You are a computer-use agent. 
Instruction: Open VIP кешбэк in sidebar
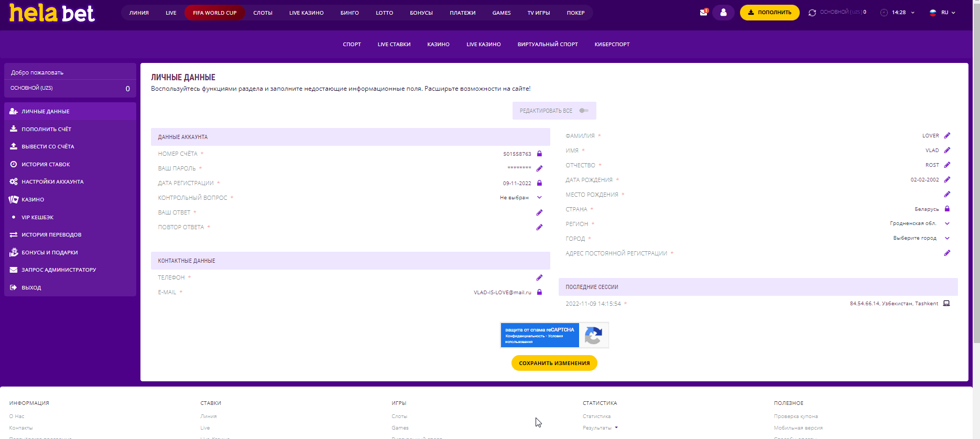click(x=70, y=217)
